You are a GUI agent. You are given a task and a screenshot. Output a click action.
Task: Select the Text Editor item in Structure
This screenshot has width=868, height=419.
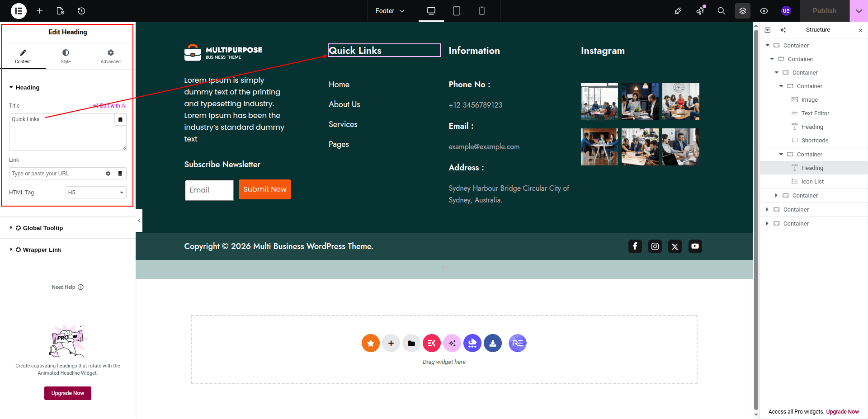[x=814, y=113]
